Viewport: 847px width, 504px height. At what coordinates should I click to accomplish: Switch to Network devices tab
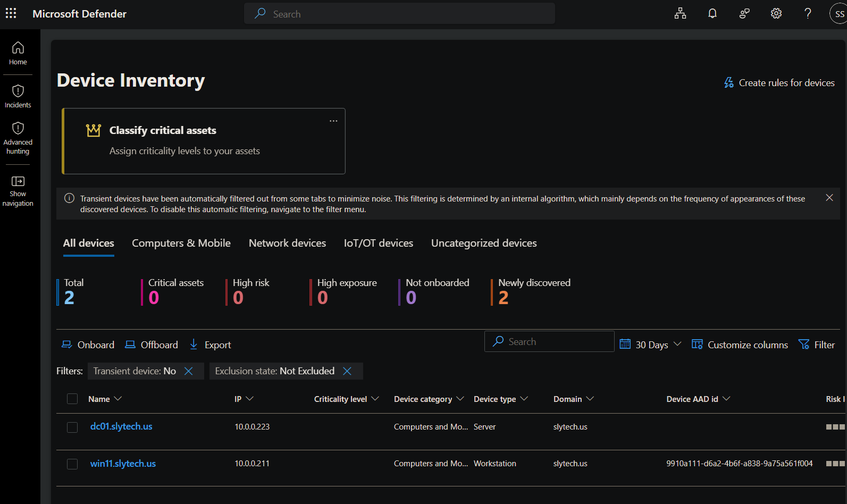pyautogui.click(x=288, y=243)
